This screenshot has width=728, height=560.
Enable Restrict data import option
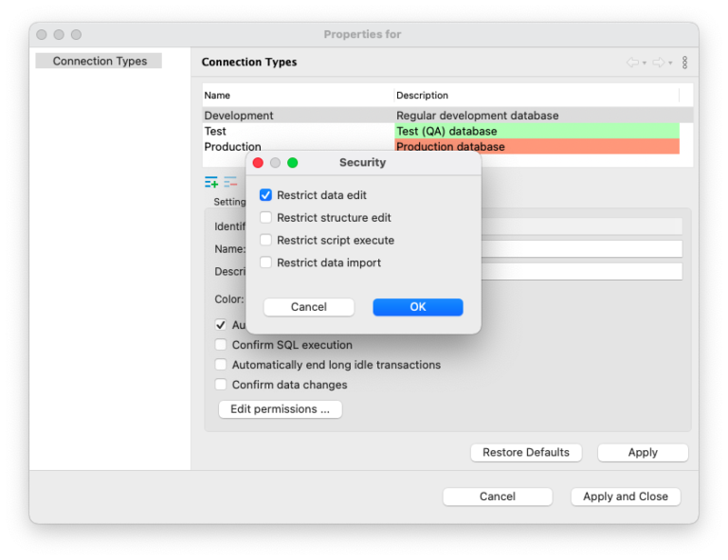(266, 262)
